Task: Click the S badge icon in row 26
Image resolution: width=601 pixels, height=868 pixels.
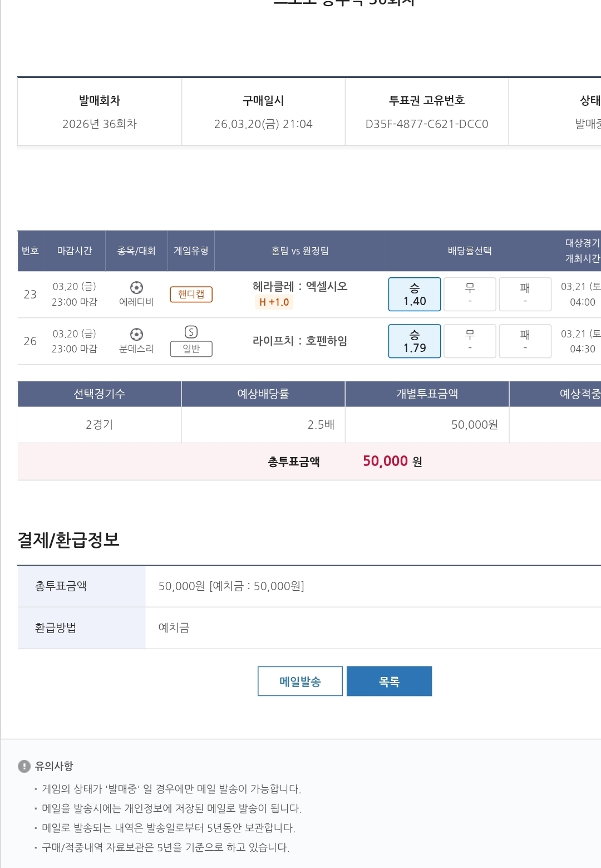Action: click(191, 332)
